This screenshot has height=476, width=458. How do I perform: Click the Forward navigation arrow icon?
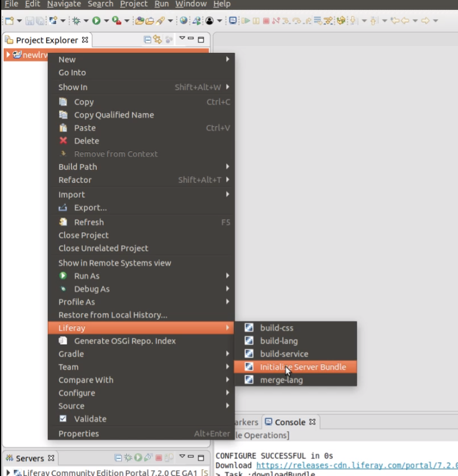click(426, 21)
